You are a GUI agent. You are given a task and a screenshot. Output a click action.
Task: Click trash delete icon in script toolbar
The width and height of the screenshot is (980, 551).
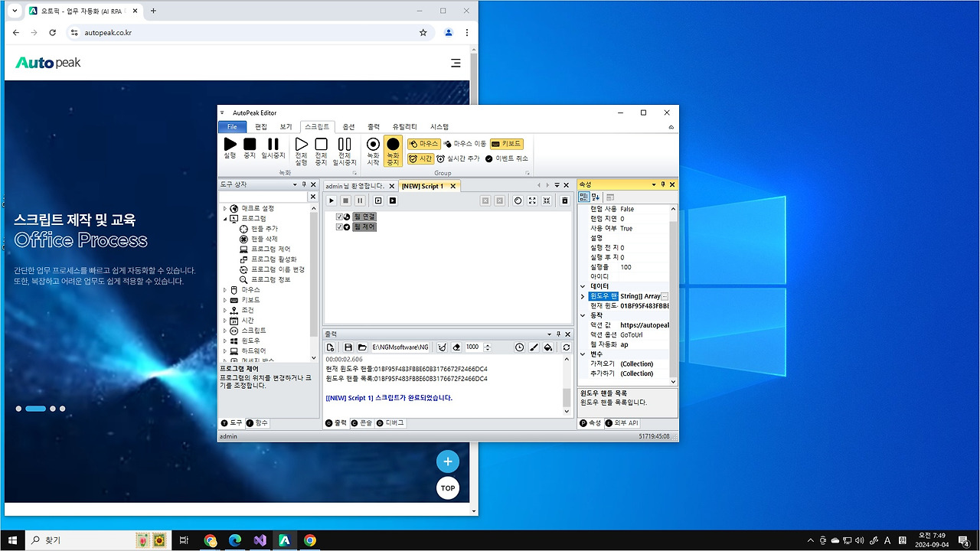click(565, 201)
